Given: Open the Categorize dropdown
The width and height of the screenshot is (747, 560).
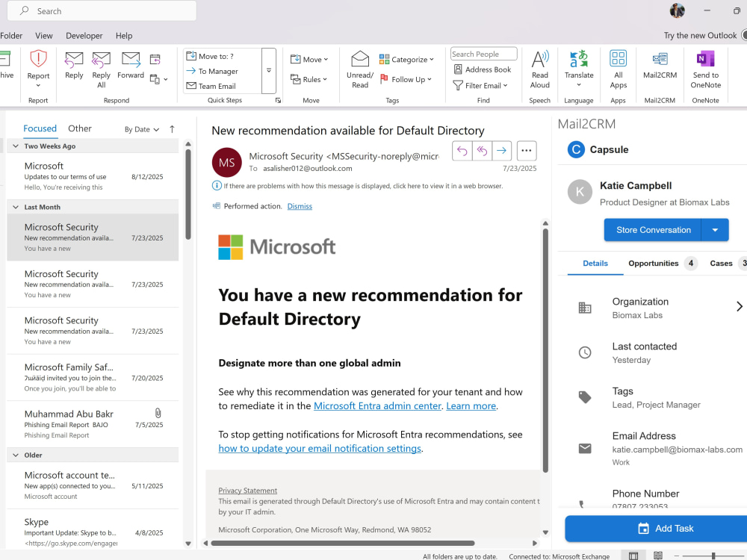Looking at the screenshot, I should 406,60.
